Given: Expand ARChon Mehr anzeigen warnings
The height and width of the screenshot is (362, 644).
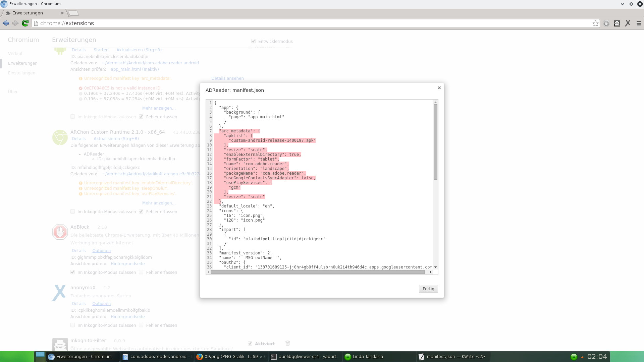Looking at the screenshot, I should 159,203.
